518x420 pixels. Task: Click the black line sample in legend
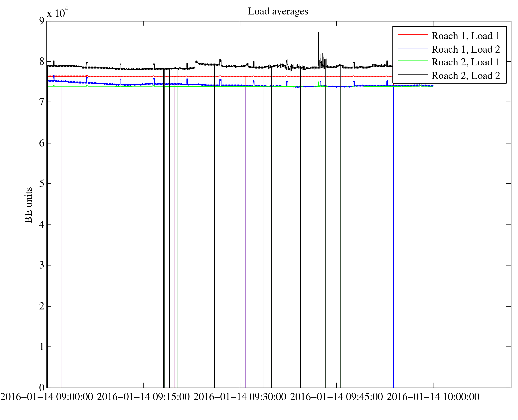[412, 74]
